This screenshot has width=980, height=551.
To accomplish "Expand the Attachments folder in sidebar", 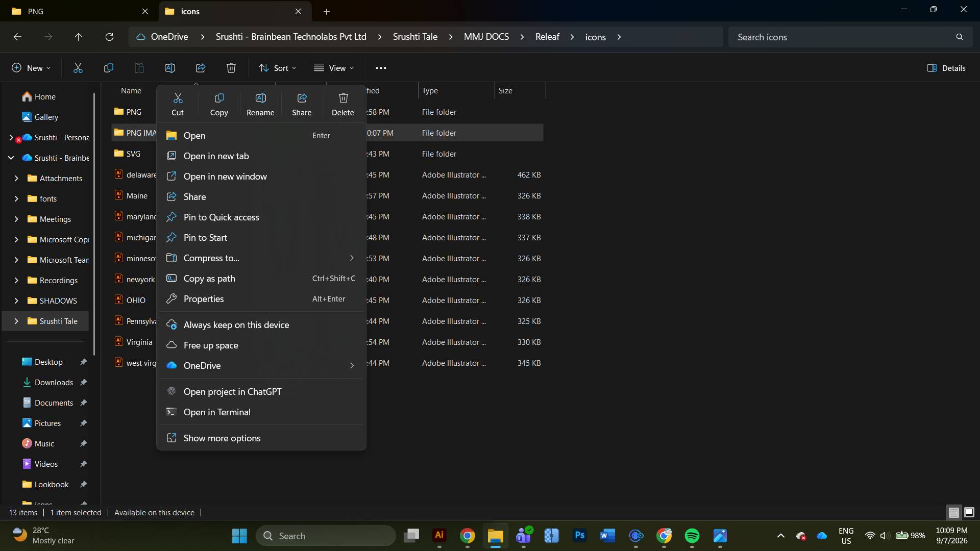I will coord(16,179).
